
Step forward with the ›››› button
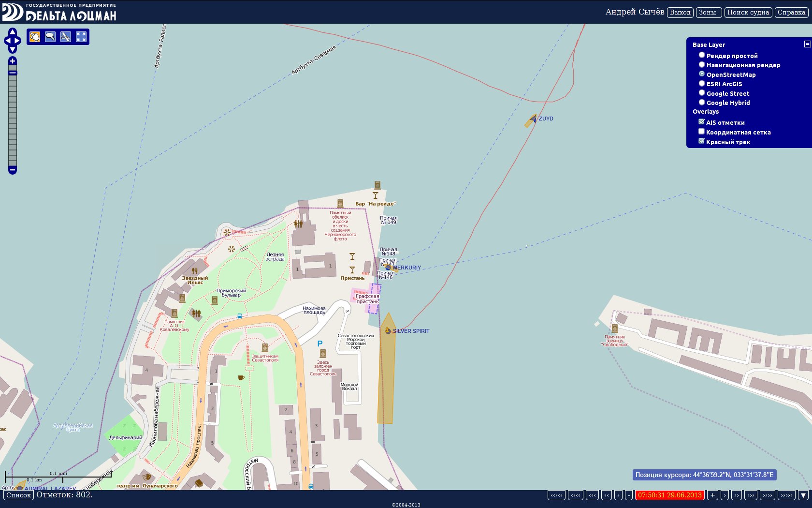(x=768, y=495)
